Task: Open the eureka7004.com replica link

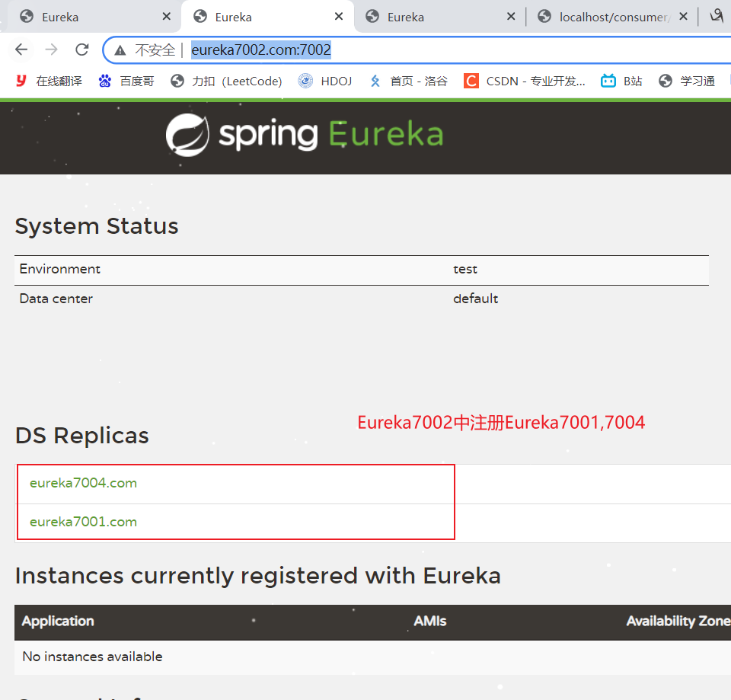Action: coord(82,482)
